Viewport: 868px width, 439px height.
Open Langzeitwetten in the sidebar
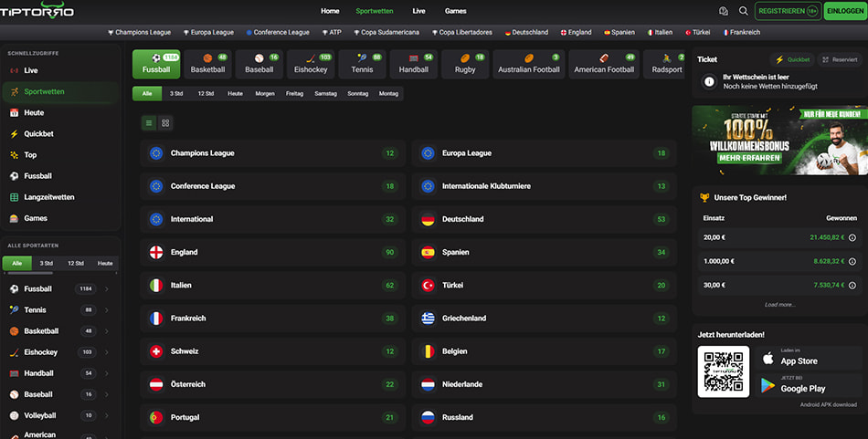tap(61, 197)
